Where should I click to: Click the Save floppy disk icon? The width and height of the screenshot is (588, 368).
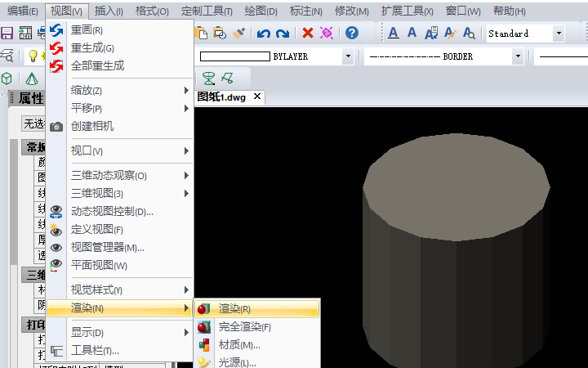(x=7, y=33)
